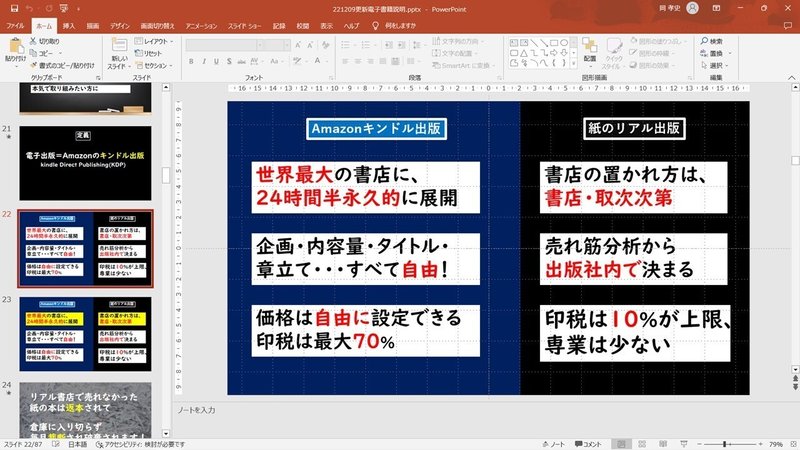Click the Format Painter brush icon
This screenshot has width=800, height=450.
pyautogui.click(x=34, y=65)
